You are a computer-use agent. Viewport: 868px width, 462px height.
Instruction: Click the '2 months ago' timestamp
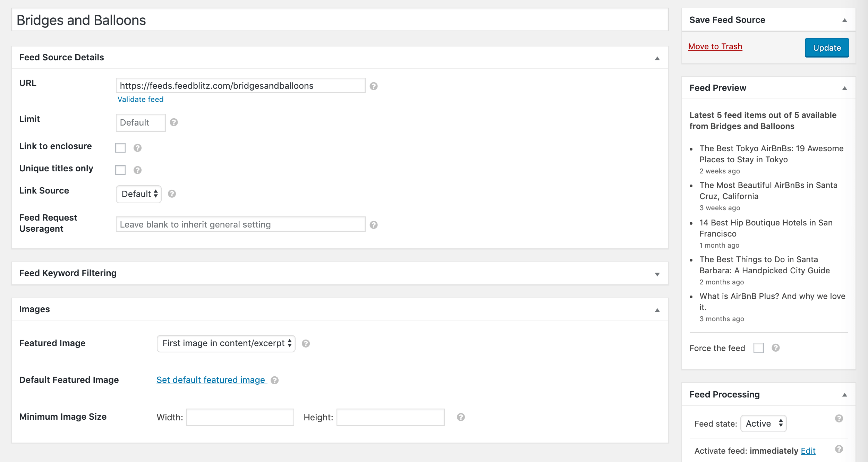[x=722, y=282]
